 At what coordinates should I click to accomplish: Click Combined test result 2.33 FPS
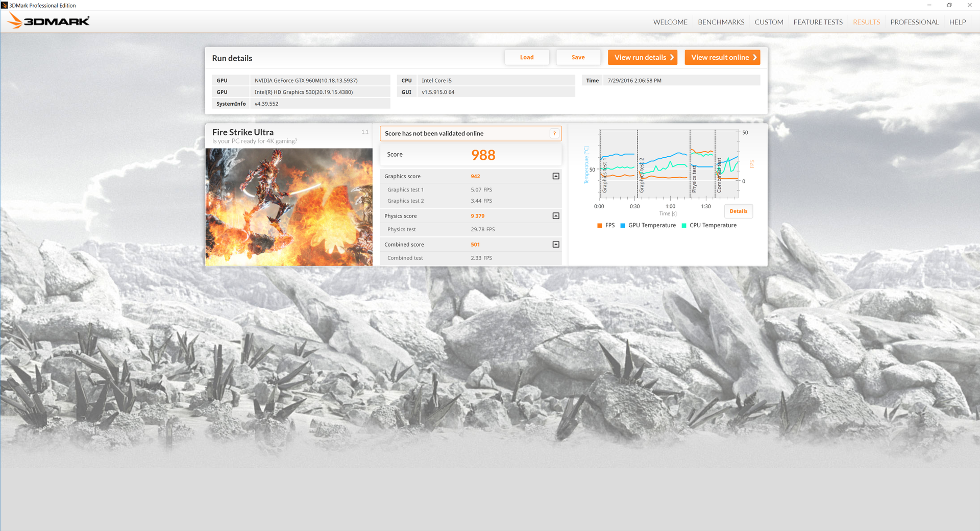point(481,258)
